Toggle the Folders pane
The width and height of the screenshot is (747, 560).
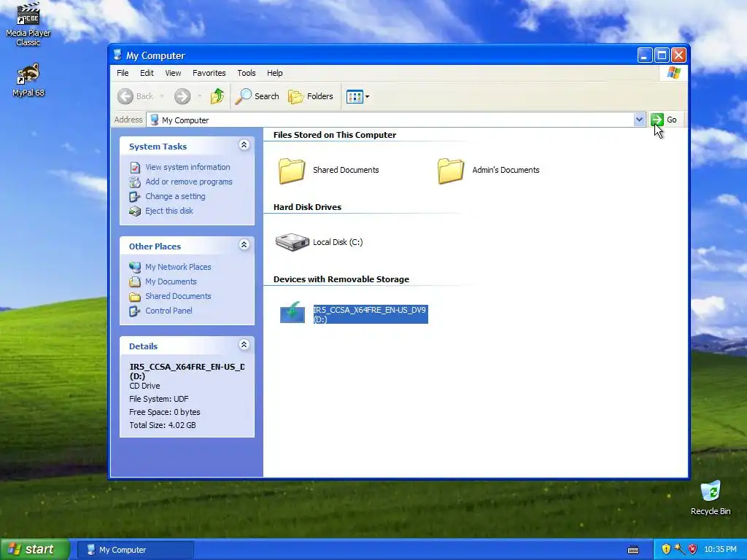(x=311, y=96)
